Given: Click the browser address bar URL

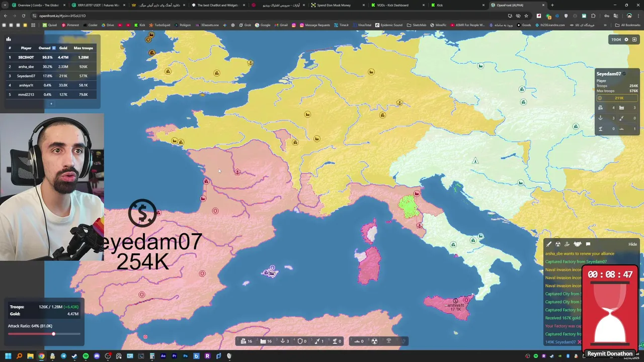Looking at the screenshot, I should tap(62, 16).
